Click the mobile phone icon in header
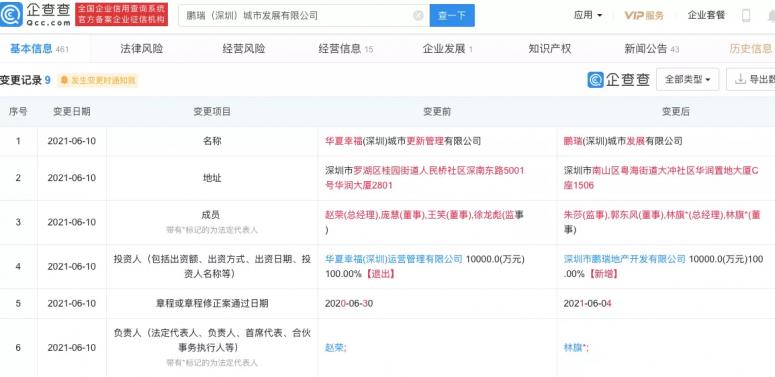The image size is (775, 377). (x=746, y=15)
